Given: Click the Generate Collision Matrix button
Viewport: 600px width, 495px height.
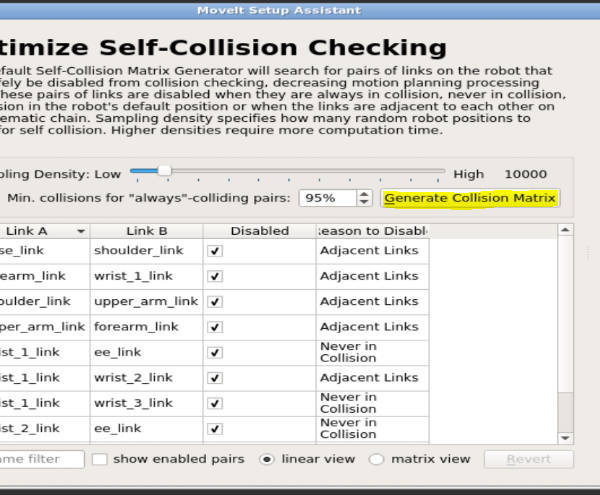Looking at the screenshot, I should coord(470,198).
